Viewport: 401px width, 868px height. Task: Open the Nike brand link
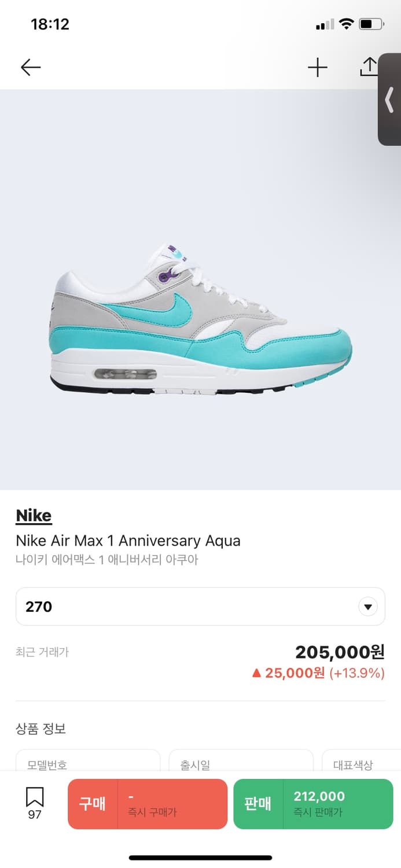click(34, 516)
